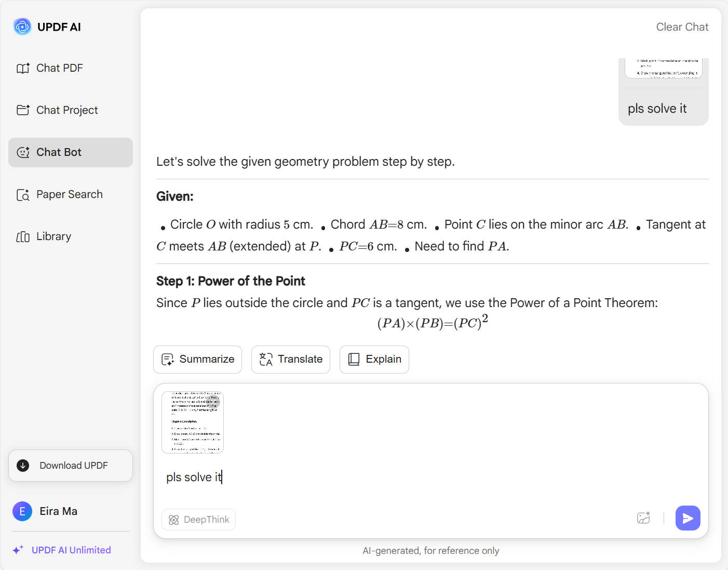The image size is (728, 570).
Task: Open the Chat Project section
Action: (x=66, y=110)
